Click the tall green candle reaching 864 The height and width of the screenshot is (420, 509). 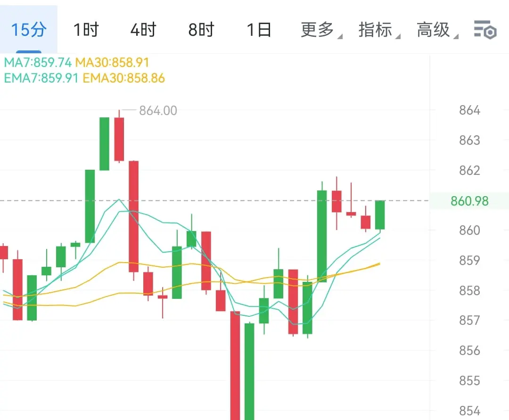pyautogui.click(x=104, y=144)
